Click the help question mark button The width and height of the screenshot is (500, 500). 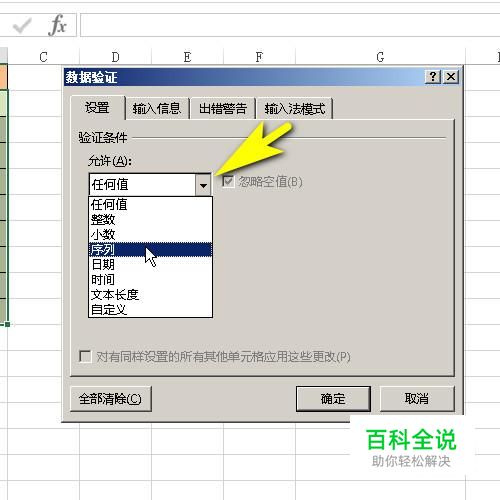point(433,77)
